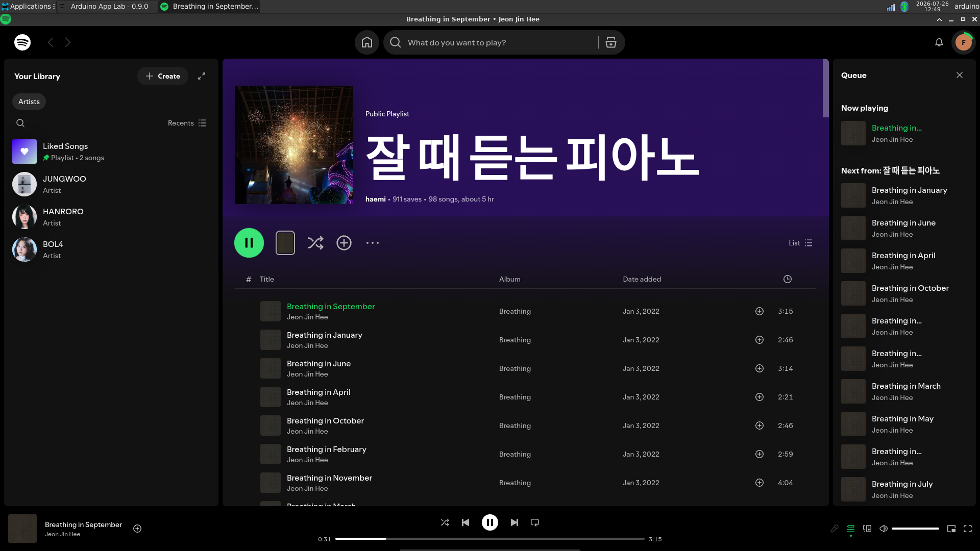Add Breathing in September row to Liked Songs
This screenshot has height=551, width=980.
coord(759,311)
